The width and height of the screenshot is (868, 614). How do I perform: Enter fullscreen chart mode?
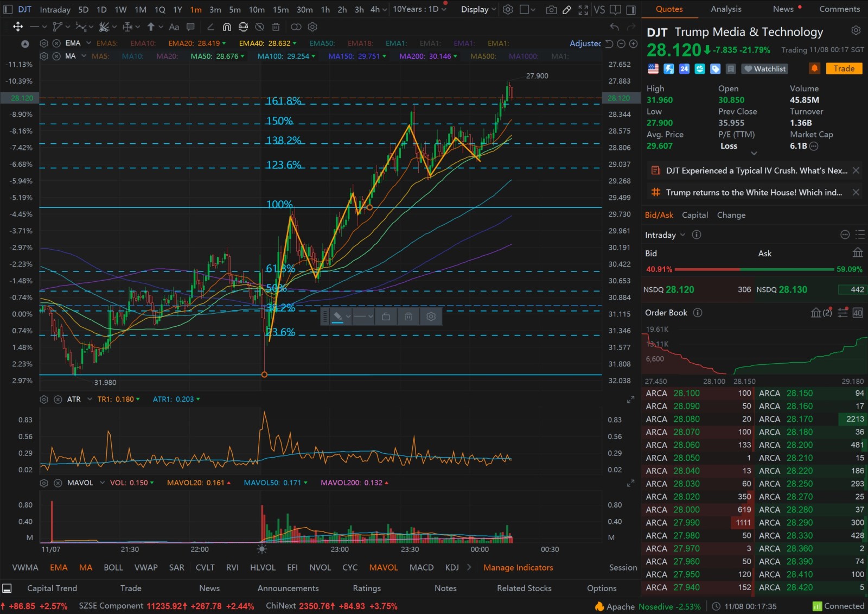tap(583, 9)
